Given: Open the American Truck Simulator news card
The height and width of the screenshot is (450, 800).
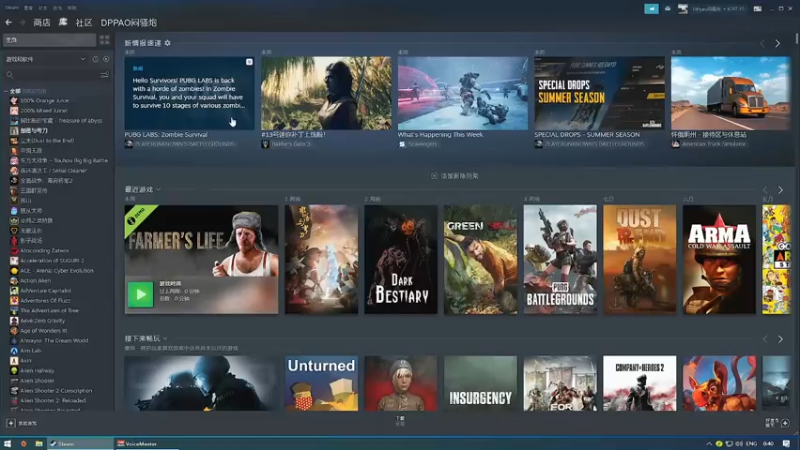Looking at the screenshot, I should pyautogui.click(x=731, y=93).
